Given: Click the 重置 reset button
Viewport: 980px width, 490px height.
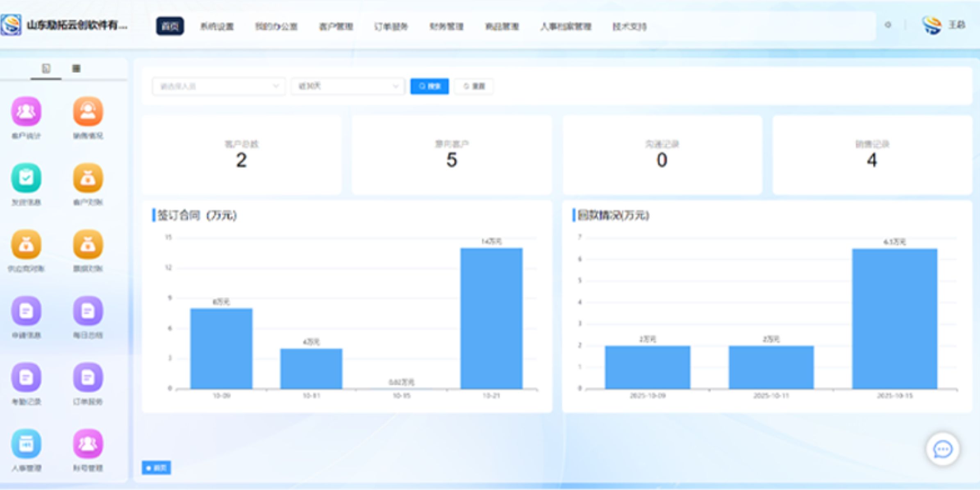Looking at the screenshot, I should (x=474, y=86).
